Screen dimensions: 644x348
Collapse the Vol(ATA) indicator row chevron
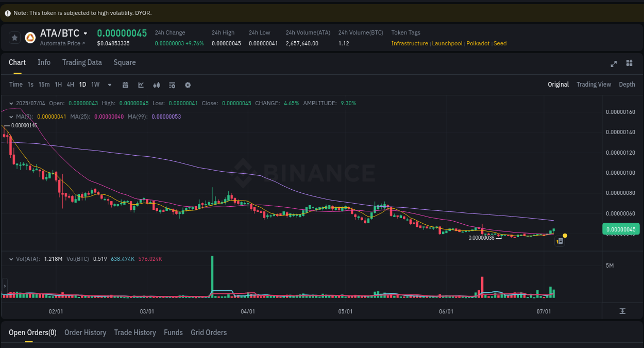click(11, 258)
